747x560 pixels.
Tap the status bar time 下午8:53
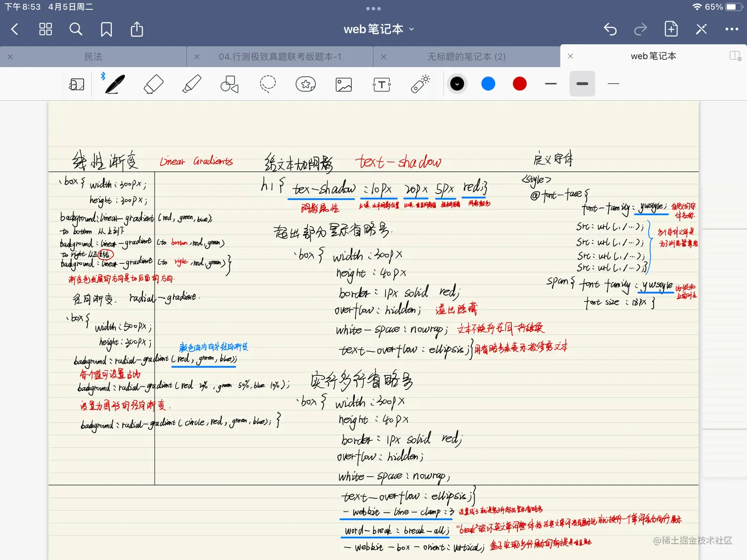pyautogui.click(x=23, y=7)
